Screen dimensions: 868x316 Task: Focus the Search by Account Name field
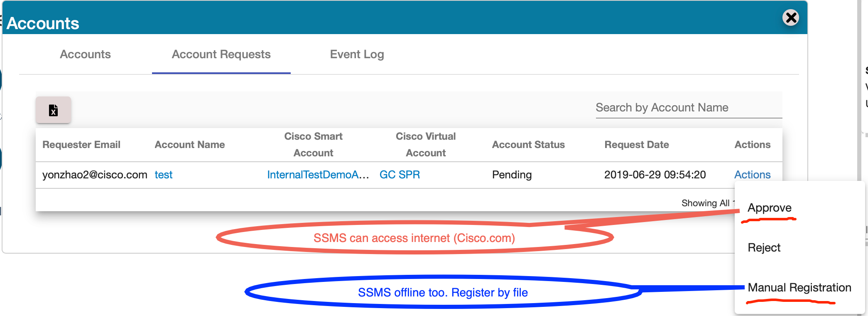[689, 108]
